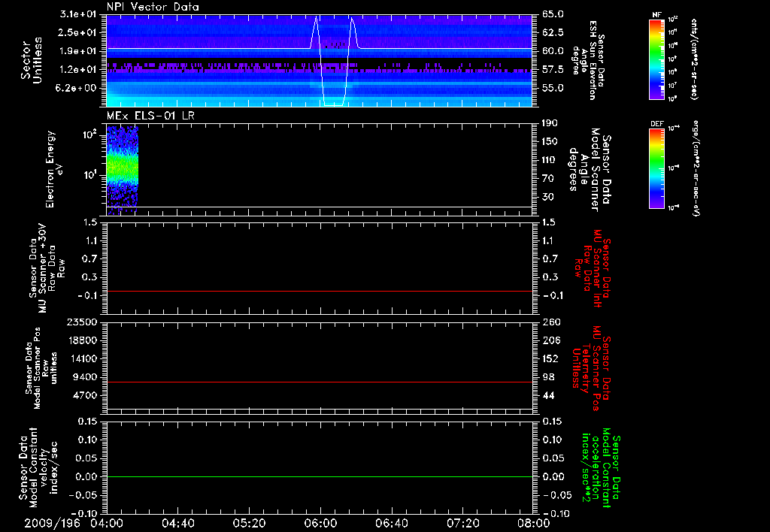This screenshot has width=770, height=532.
Task: Click the 98 telemetry tick value
Action: (548, 377)
